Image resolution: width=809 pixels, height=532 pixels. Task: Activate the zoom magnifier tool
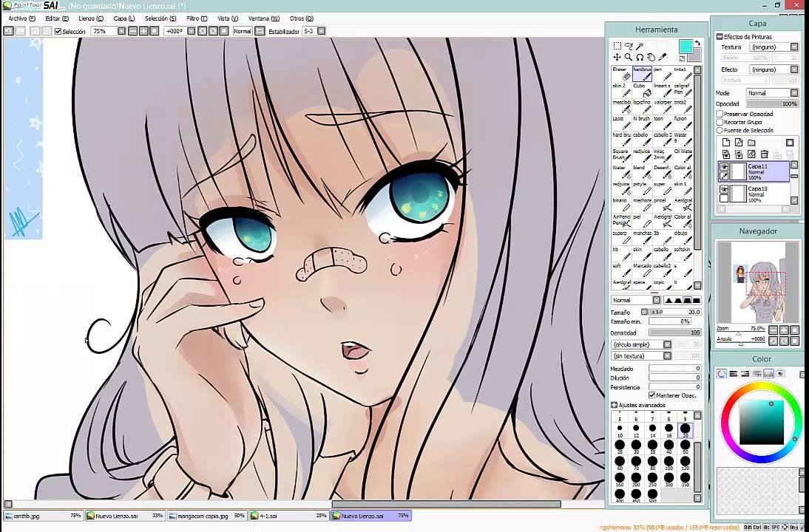coord(629,57)
